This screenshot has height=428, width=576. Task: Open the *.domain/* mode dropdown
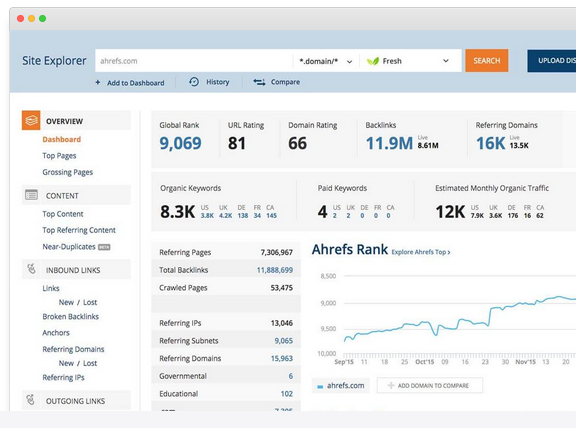326,61
